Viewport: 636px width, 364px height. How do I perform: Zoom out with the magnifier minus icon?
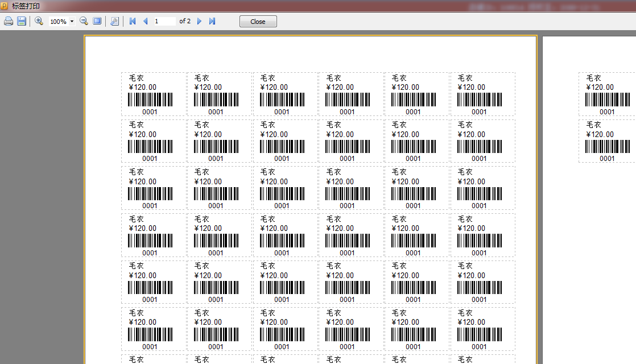click(x=84, y=21)
